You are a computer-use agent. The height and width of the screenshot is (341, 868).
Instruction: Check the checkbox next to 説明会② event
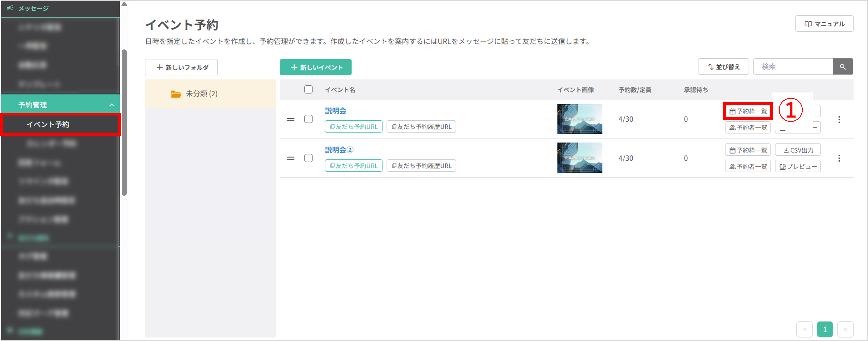pyautogui.click(x=308, y=158)
